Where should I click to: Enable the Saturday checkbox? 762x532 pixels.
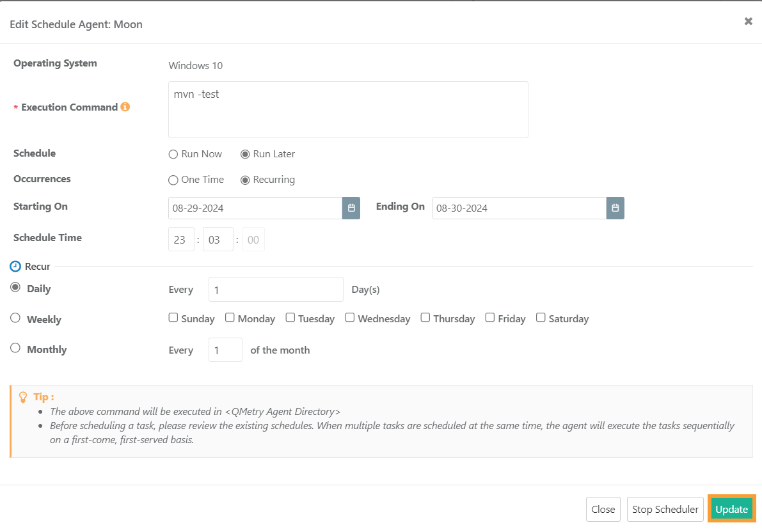tap(541, 317)
